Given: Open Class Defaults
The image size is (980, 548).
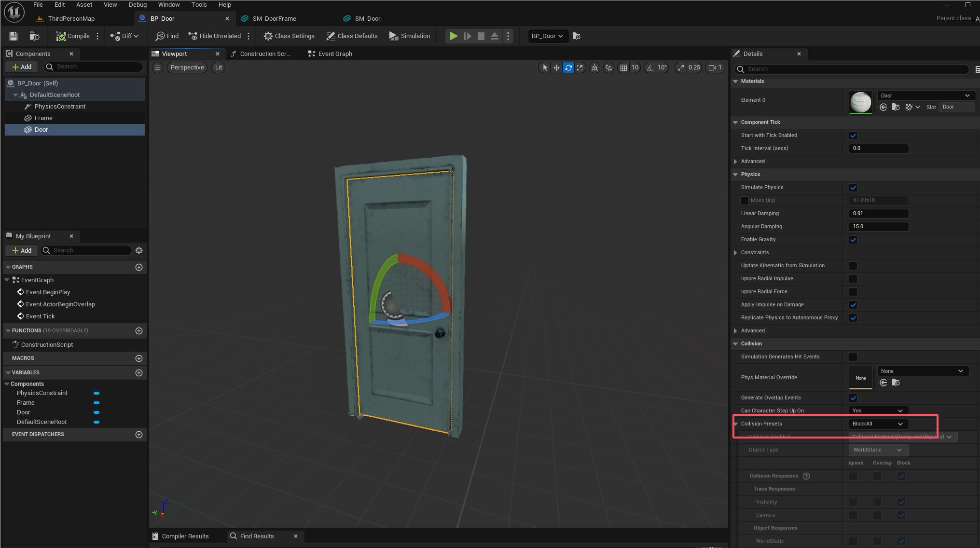Looking at the screenshot, I should (x=352, y=36).
